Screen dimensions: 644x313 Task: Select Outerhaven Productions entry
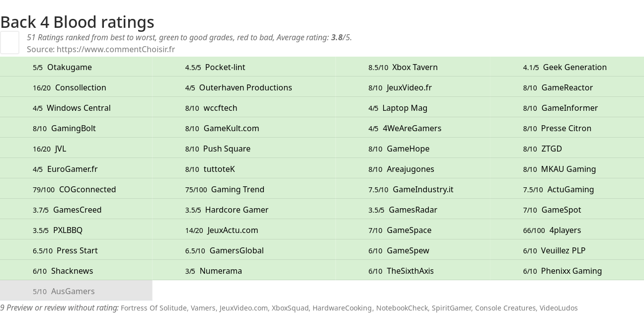pyautogui.click(x=244, y=87)
